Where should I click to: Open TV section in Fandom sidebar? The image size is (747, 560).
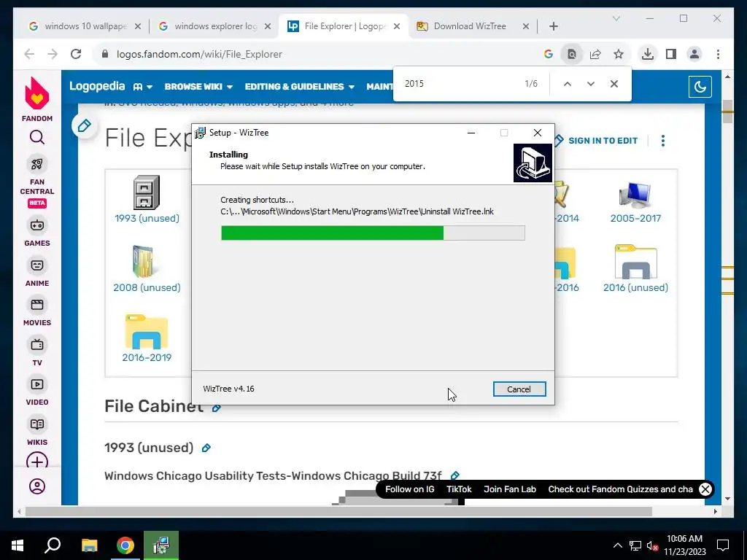37,352
